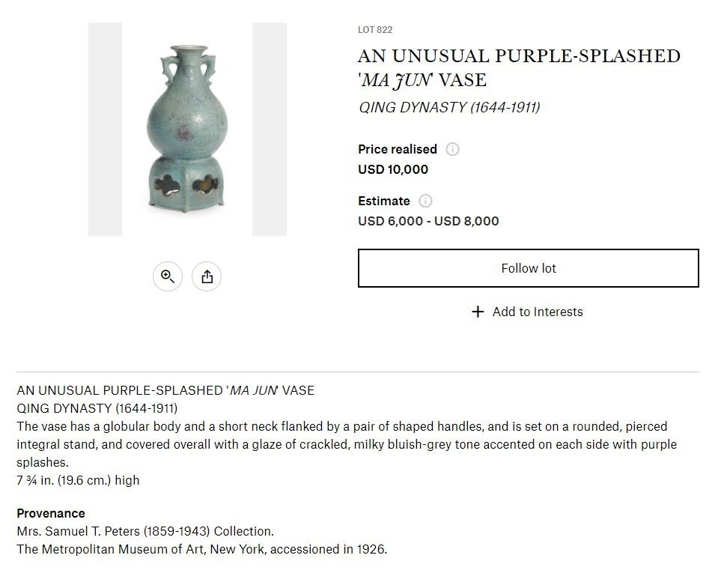This screenshot has height=588, width=715.
Task: Click the share icon below the vase image
Action: coord(207,277)
